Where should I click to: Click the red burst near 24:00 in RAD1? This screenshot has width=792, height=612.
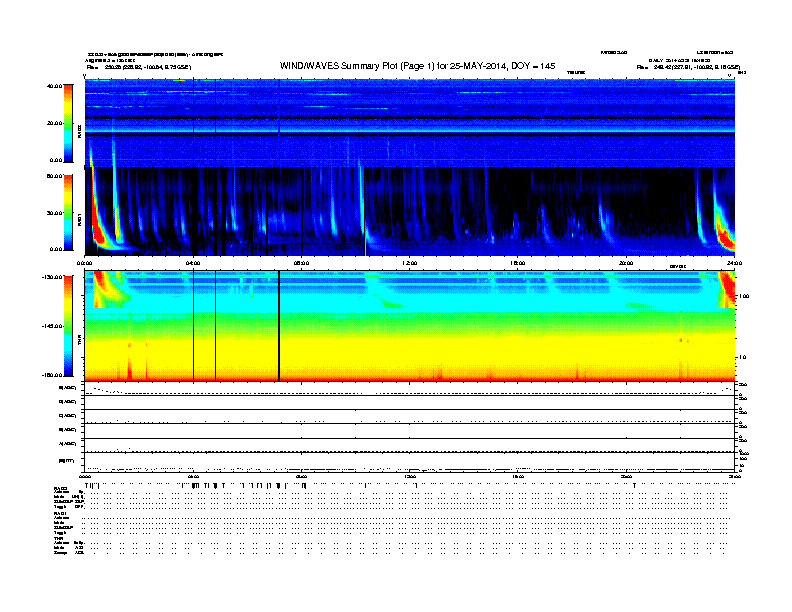[726, 236]
